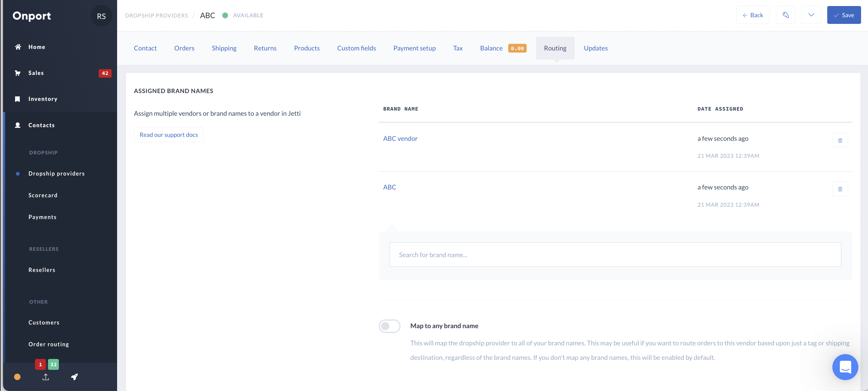Open the Custom fields tab

(x=356, y=48)
